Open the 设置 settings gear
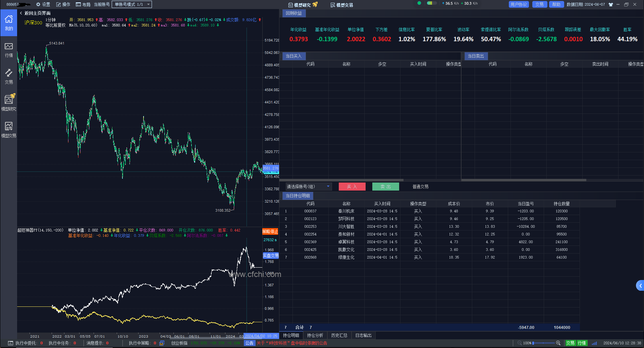 click(x=43, y=4)
